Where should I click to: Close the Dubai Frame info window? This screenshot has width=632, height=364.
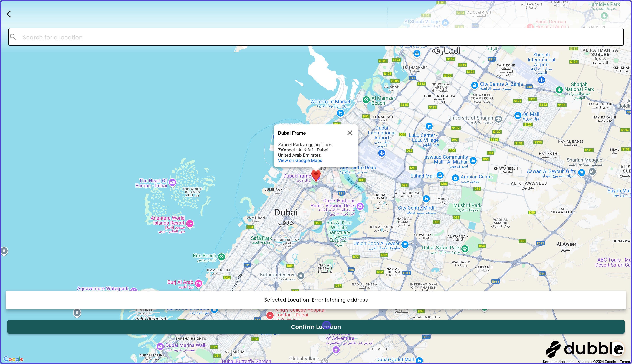[x=349, y=133]
